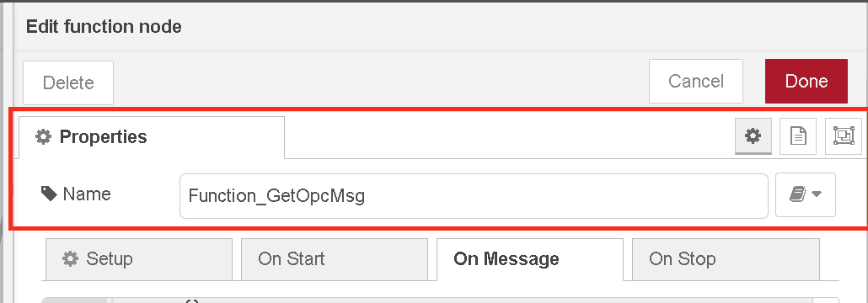
Task: Click the code editor gutter below tabs
Action: pyautogui.click(x=77, y=300)
